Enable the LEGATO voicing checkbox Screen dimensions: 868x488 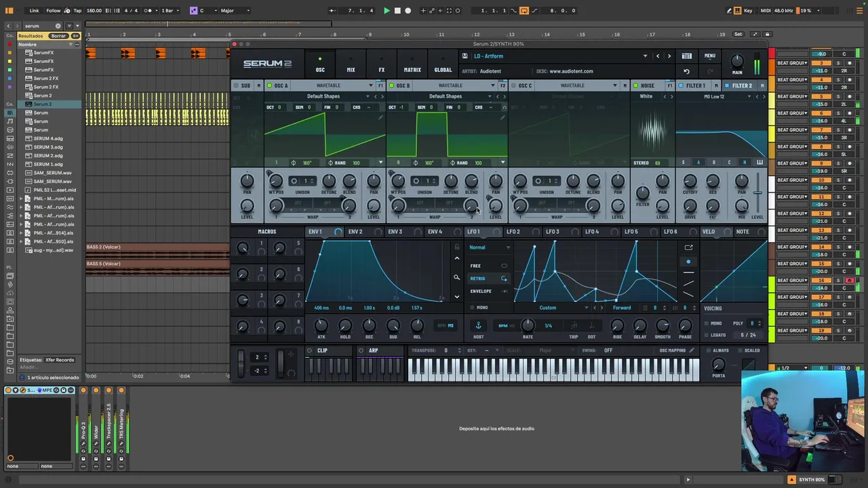coord(706,335)
